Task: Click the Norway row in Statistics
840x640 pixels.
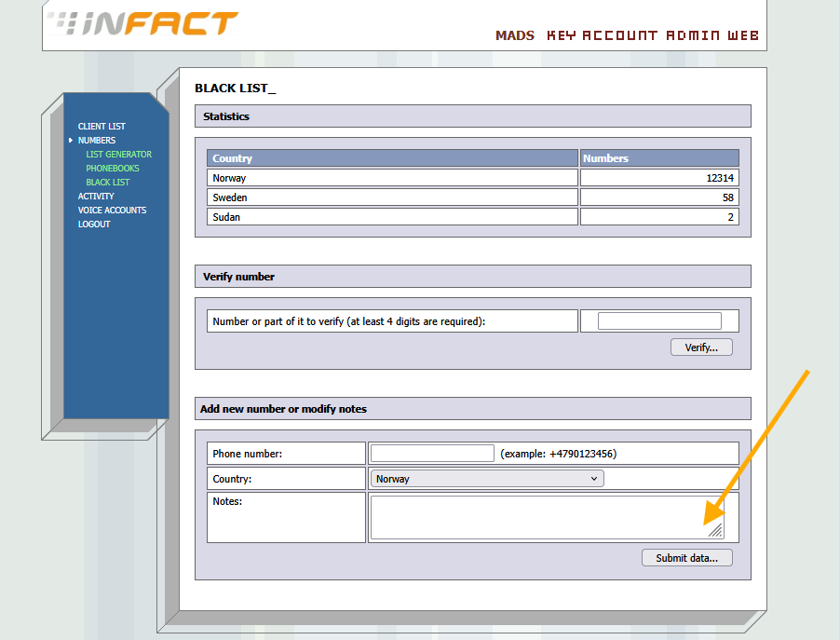Action: tap(473, 178)
